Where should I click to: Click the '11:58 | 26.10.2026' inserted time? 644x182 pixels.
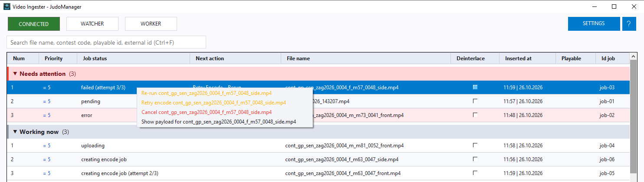pyautogui.click(x=523, y=146)
